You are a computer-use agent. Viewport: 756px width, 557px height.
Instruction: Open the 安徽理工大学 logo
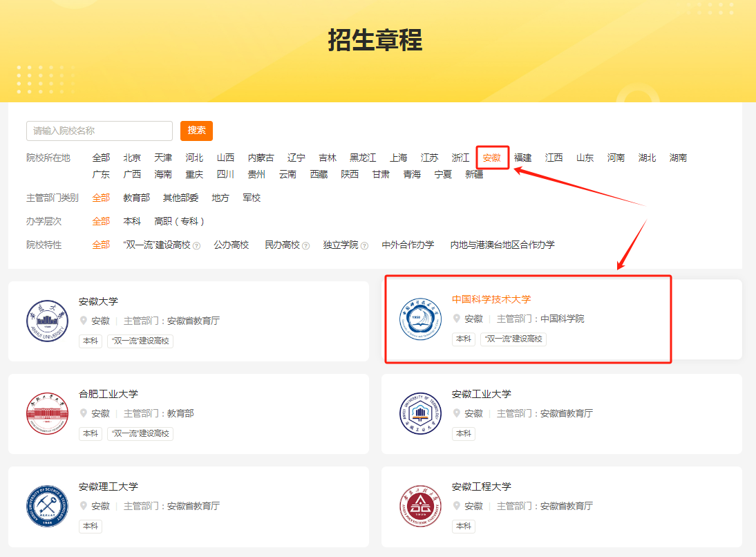(47, 507)
